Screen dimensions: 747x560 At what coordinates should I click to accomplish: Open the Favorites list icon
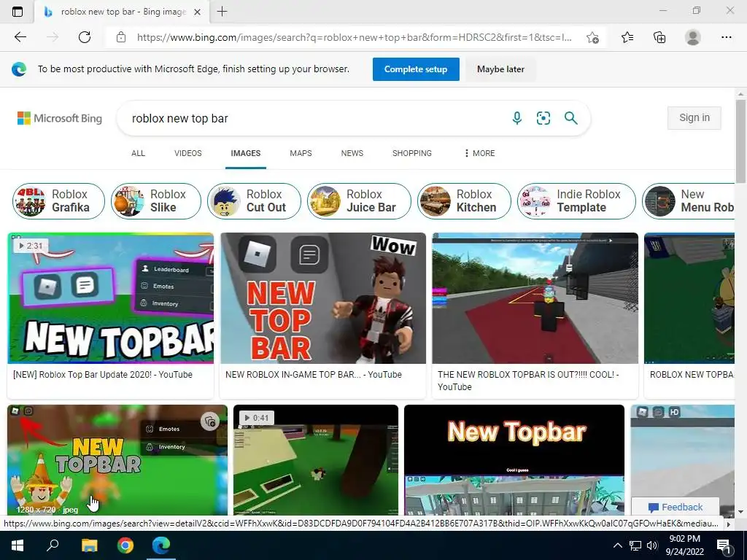point(627,37)
